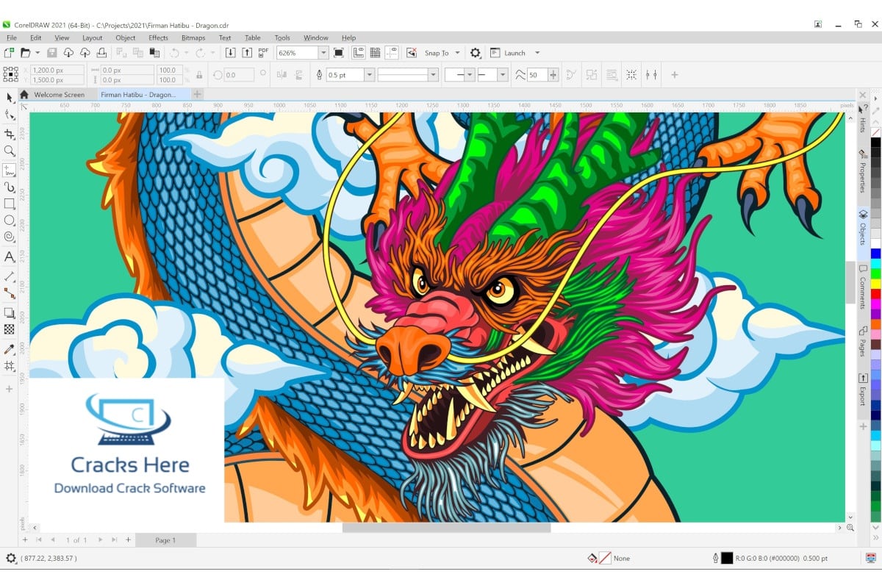Open the start arrowhead dropdown
882x588 pixels.
[470, 75]
